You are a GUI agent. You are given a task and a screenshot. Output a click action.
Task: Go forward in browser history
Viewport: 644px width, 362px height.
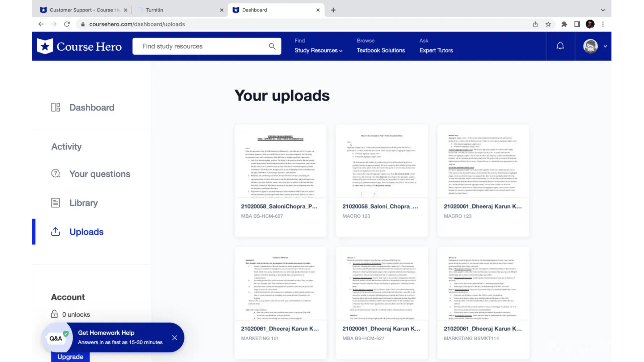click(54, 24)
